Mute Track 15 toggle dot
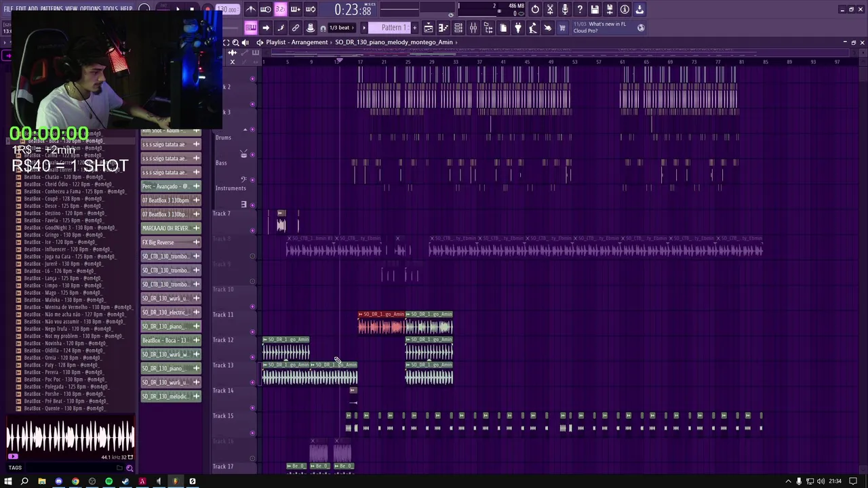Screen dimensions: 868x488 252,432
